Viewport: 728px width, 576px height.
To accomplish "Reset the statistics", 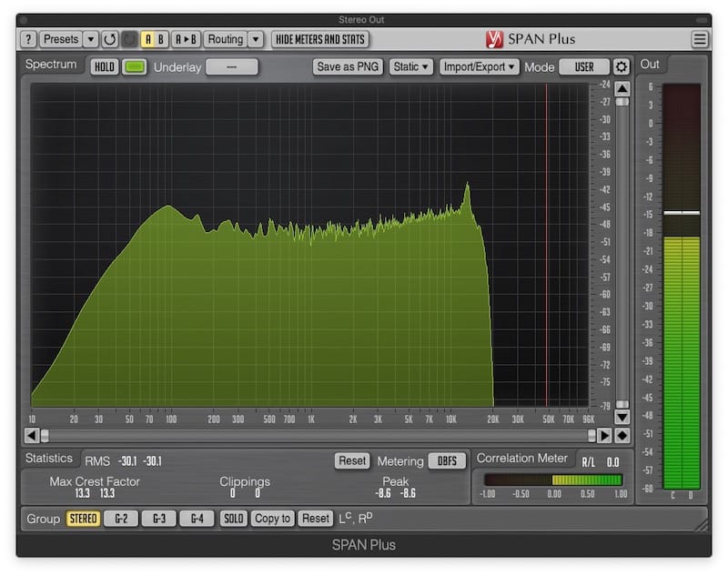I will pos(352,461).
